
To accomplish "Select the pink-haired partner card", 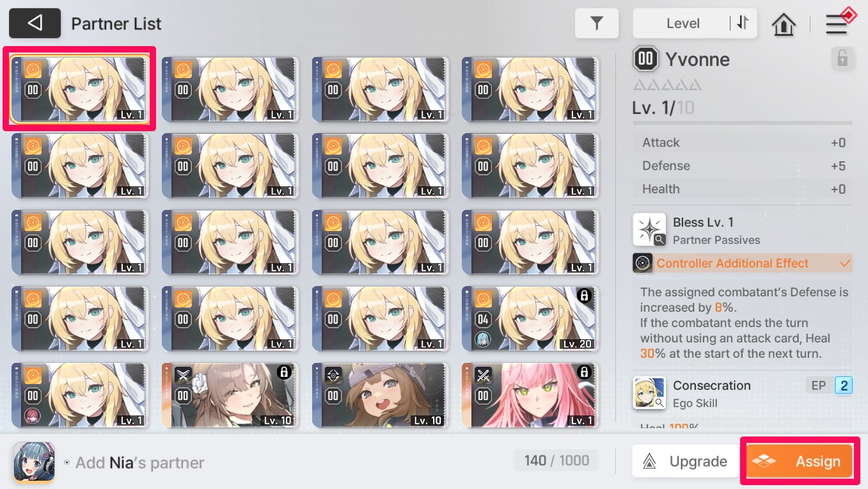I will coord(530,395).
